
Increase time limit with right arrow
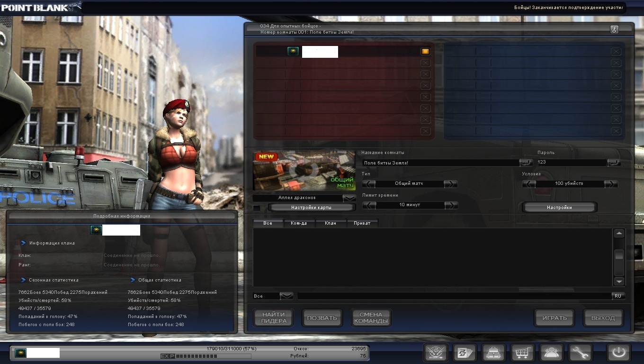tap(451, 205)
